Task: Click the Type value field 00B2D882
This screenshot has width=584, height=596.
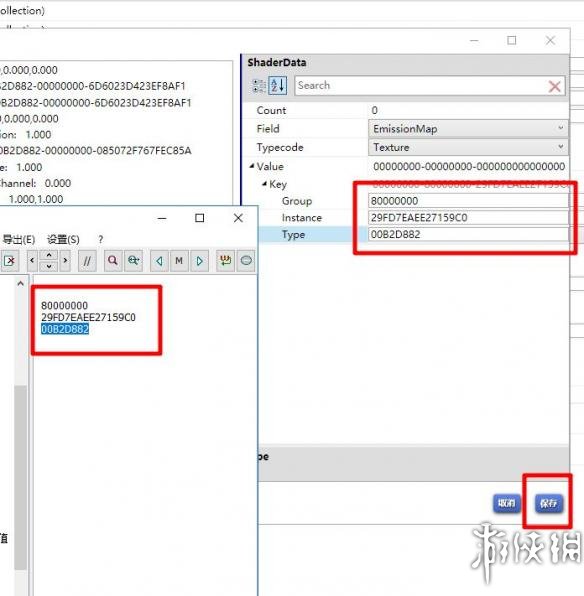Action: [468, 234]
